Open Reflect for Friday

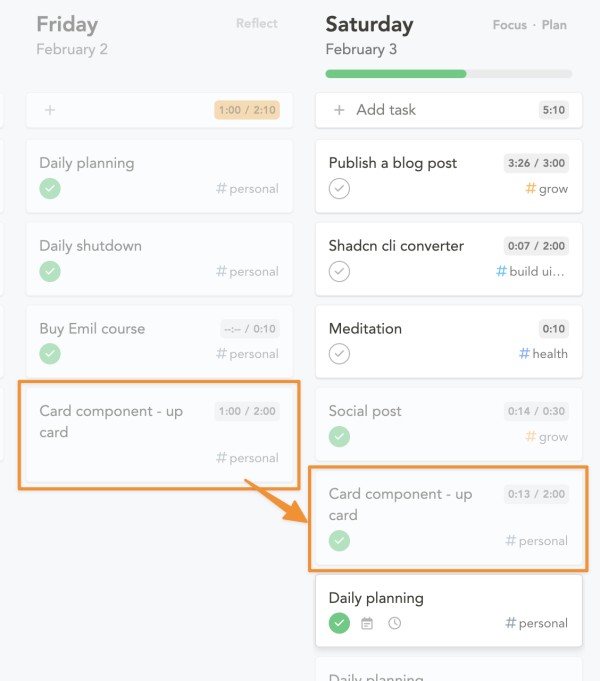[x=257, y=23]
